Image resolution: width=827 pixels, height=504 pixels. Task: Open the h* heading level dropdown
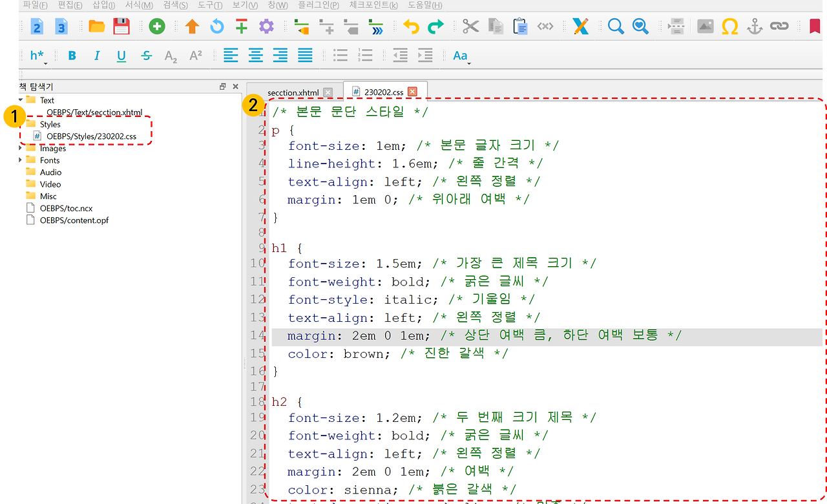(37, 56)
